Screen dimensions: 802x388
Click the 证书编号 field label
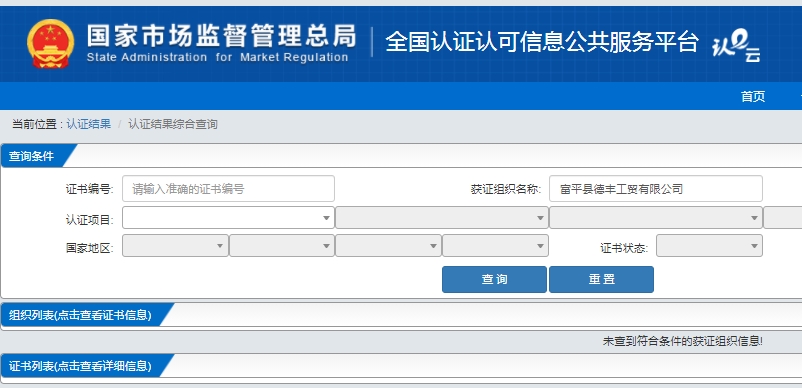pos(90,189)
